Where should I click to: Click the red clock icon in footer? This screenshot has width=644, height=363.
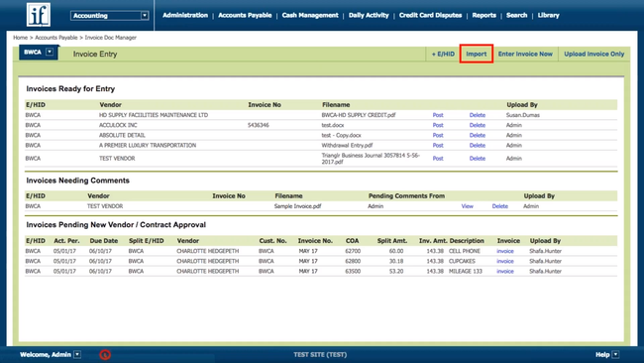tap(105, 354)
